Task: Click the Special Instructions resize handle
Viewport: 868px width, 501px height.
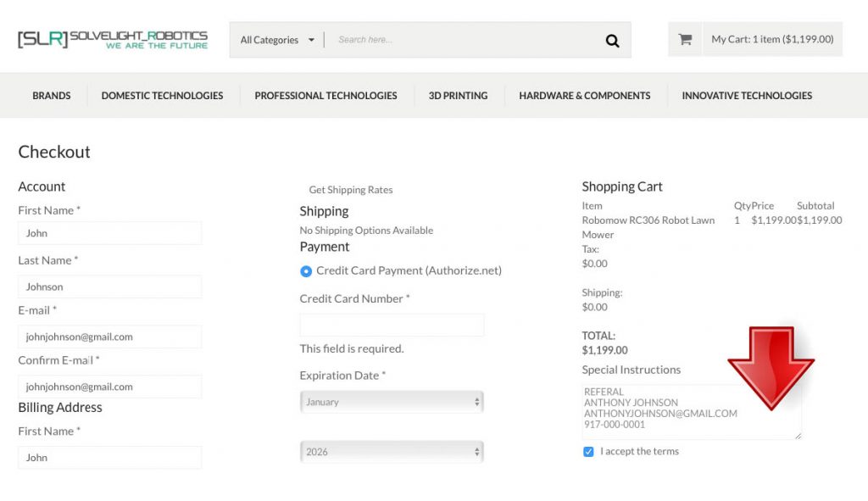Action: coord(798,436)
